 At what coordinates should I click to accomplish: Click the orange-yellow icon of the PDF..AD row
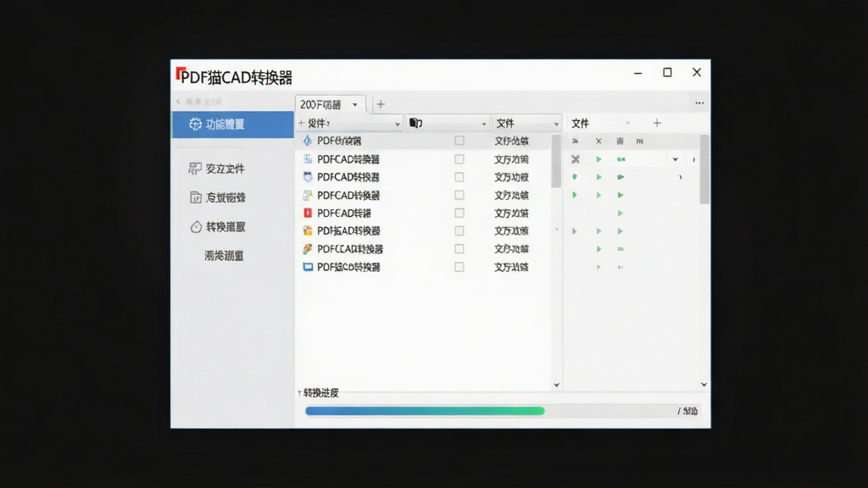point(308,230)
